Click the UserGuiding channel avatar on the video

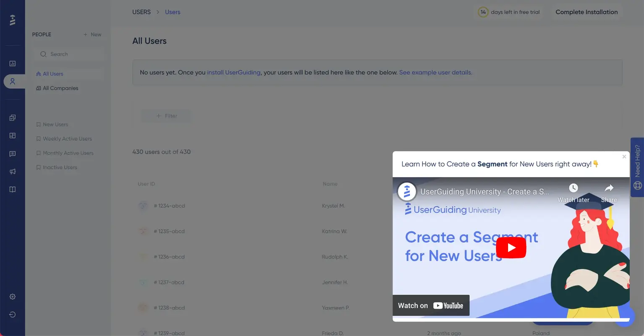click(407, 192)
